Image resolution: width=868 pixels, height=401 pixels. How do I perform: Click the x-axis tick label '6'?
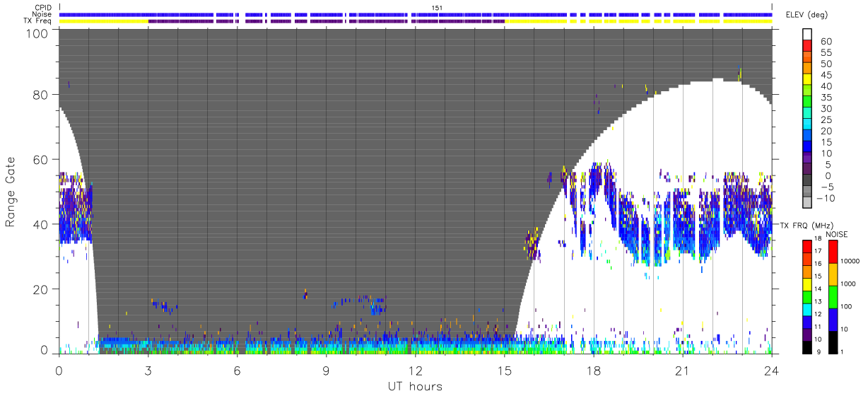tap(237, 370)
